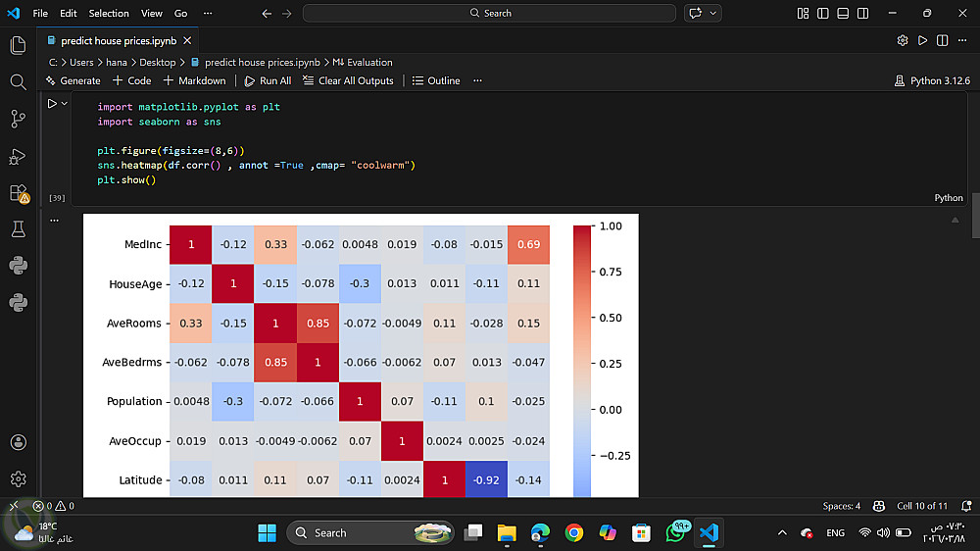Open Copilot chat icon in title bar
980x551 pixels.
pos(695,13)
